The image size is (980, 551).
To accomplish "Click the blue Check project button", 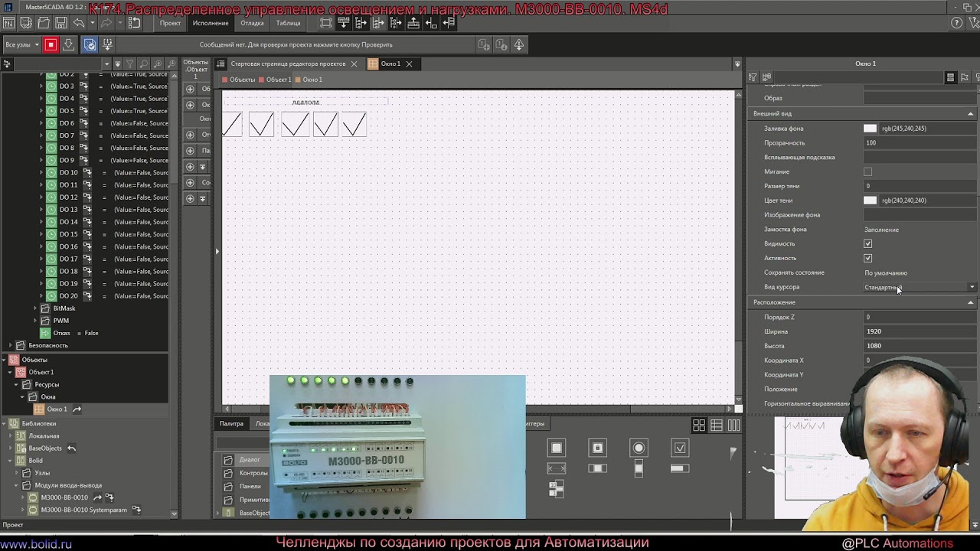I will pyautogui.click(x=90, y=44).
